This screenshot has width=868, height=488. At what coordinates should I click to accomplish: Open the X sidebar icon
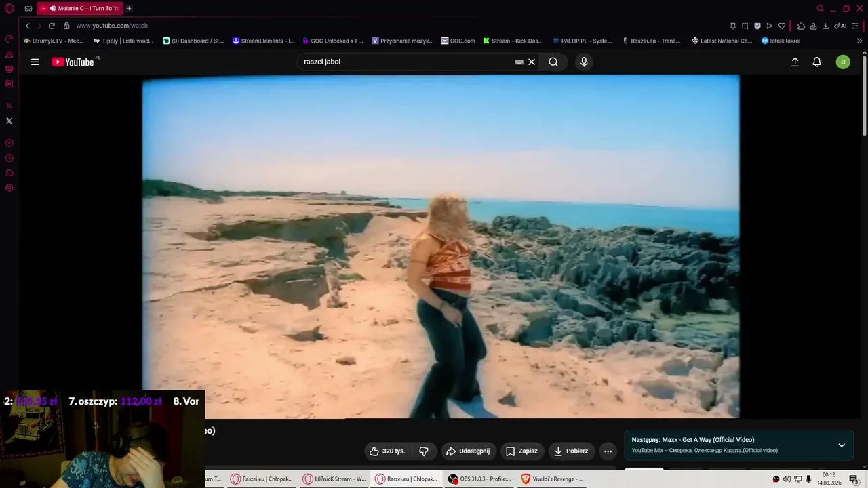[9, 121]
